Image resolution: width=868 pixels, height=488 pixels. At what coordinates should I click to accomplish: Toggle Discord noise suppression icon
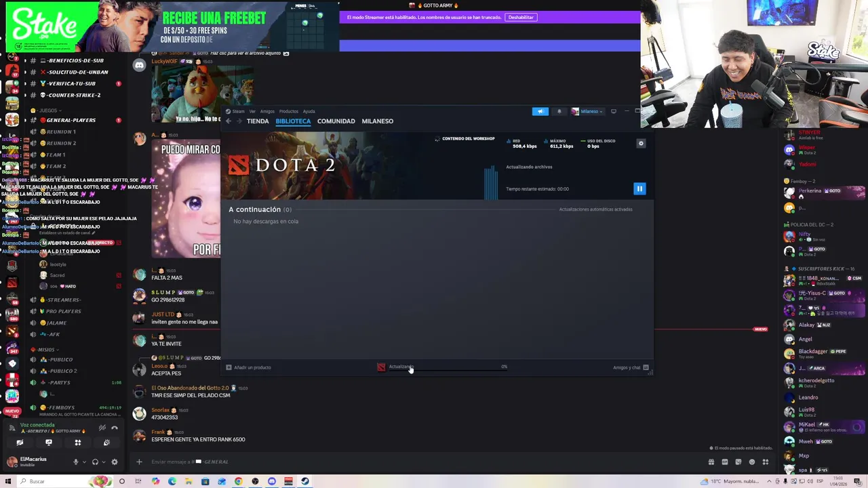[102, 428]
